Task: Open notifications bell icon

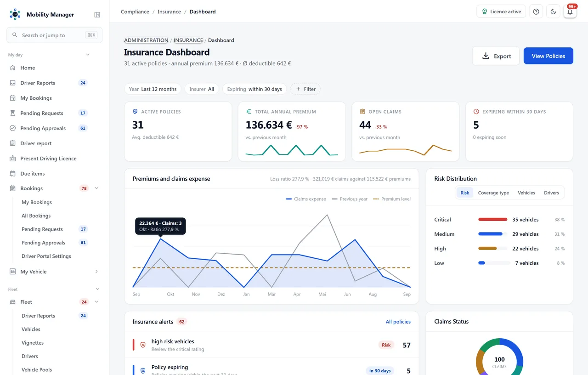Action: (x=570, y=11)
